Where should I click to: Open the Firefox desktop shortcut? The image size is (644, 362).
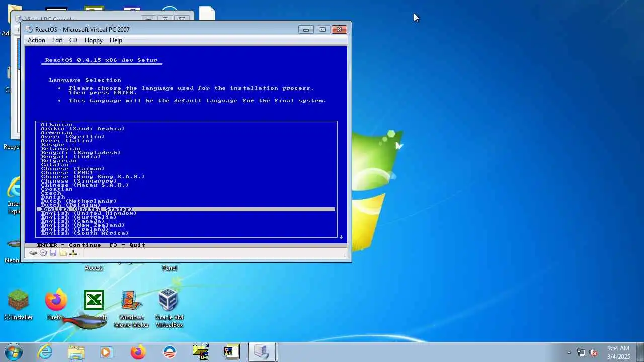click(56, 305)
